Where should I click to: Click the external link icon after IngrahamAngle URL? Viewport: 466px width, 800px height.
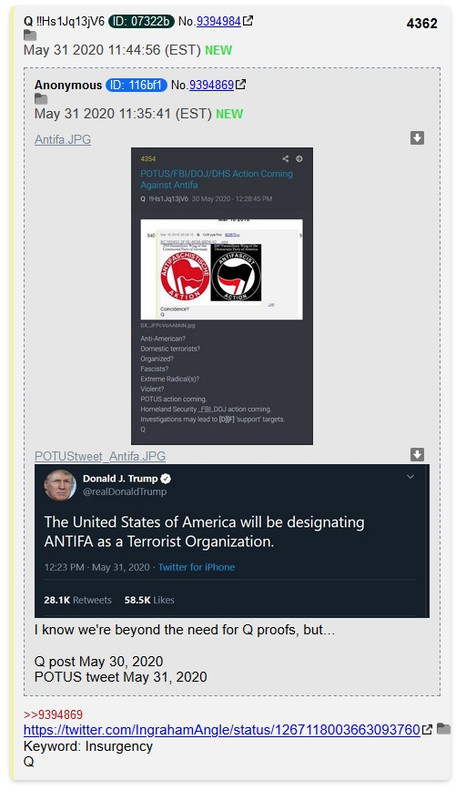427,730
